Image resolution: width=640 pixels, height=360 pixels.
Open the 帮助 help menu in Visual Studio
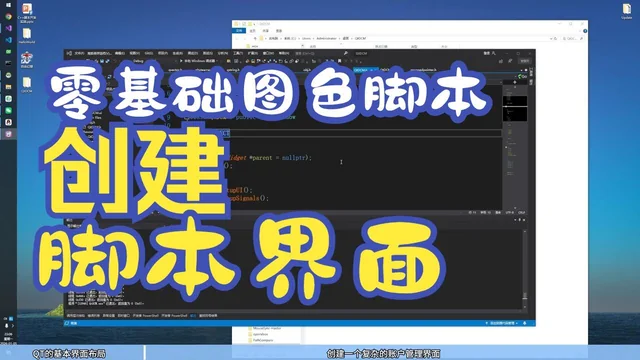(x=284, y=53)
